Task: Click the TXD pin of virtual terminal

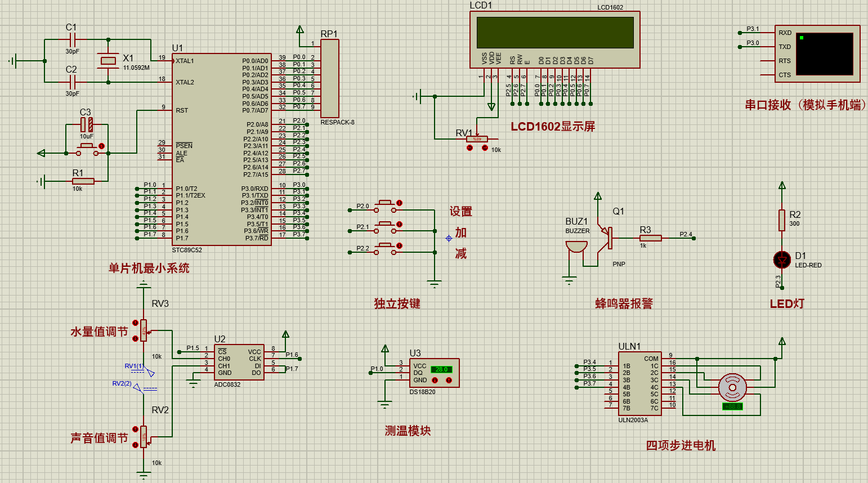Action: pos(785,47)
